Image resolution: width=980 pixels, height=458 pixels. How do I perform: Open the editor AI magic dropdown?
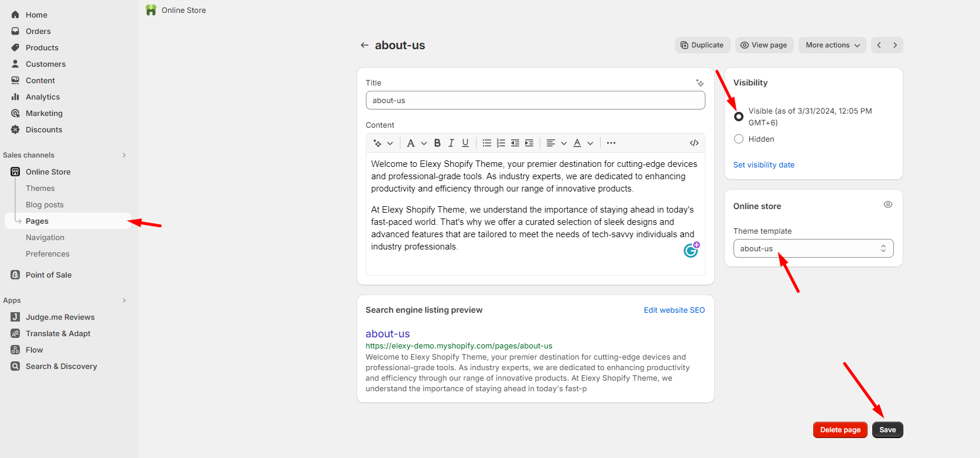[x=383, y=143]
